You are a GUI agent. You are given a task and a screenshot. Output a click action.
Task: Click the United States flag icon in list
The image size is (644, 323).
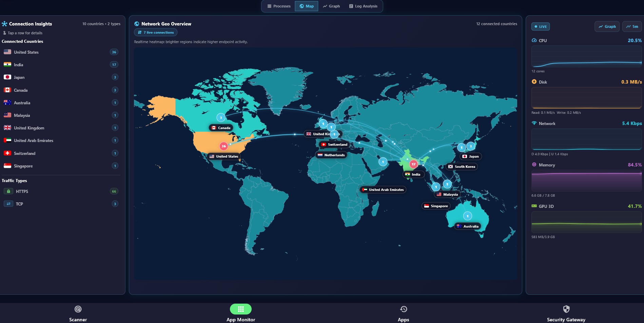[x=7, y=52]
